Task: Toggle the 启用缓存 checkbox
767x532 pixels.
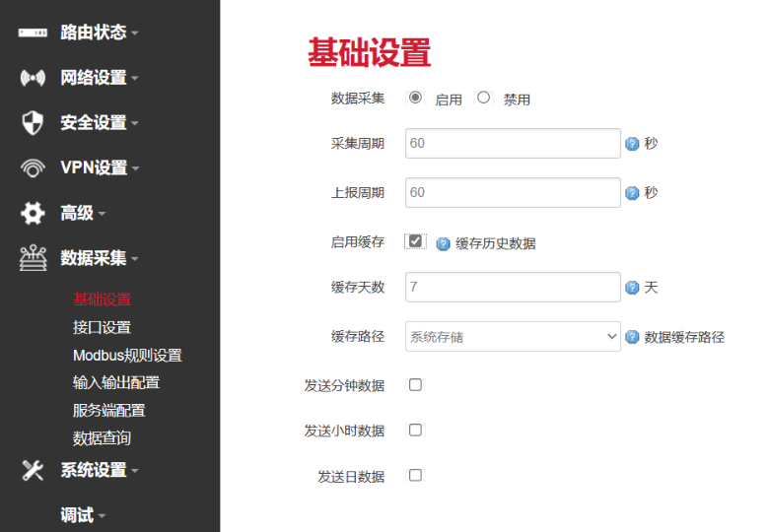Action: 415,241
